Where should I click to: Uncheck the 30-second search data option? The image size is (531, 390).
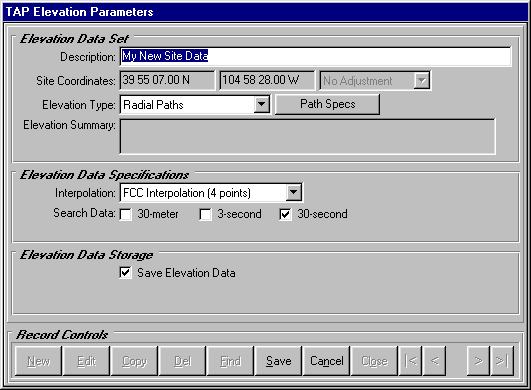[x=285, y=214]
